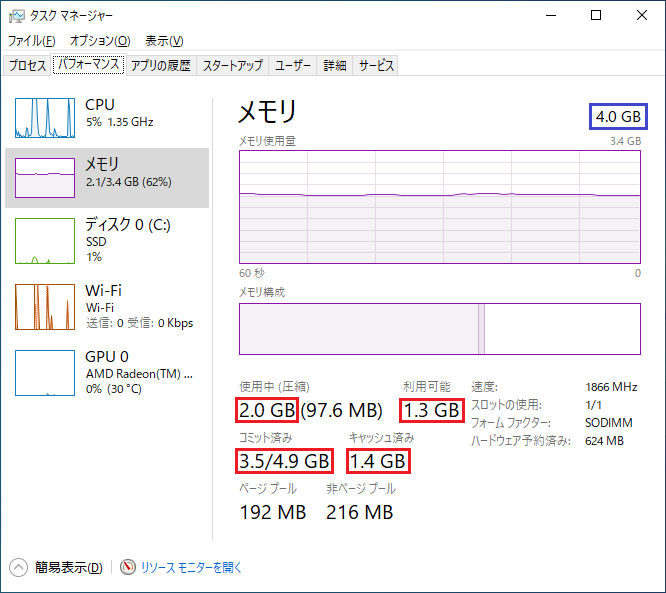Select the CPU mini graph thumbnail
The image size is (666, 593).
point(45,118)
